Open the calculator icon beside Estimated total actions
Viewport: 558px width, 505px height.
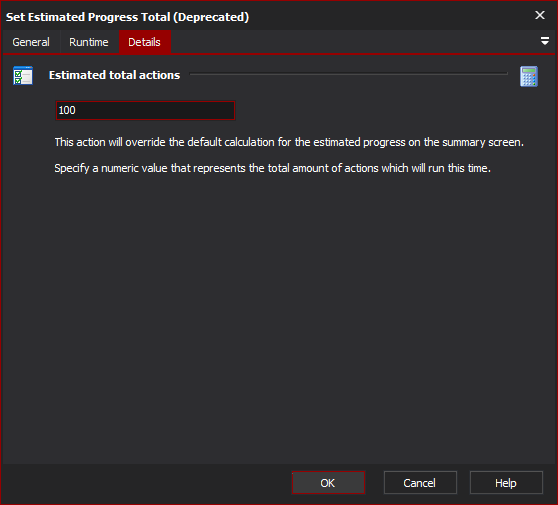pos(528,76)
